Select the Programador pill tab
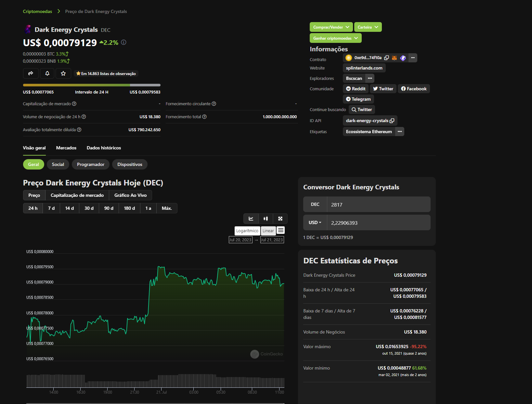The height and width of the screenshot is (404, 532). coord(91,164)
